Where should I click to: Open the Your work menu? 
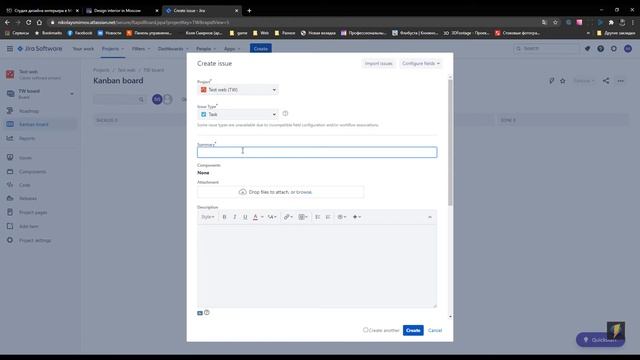pos(83,49)
